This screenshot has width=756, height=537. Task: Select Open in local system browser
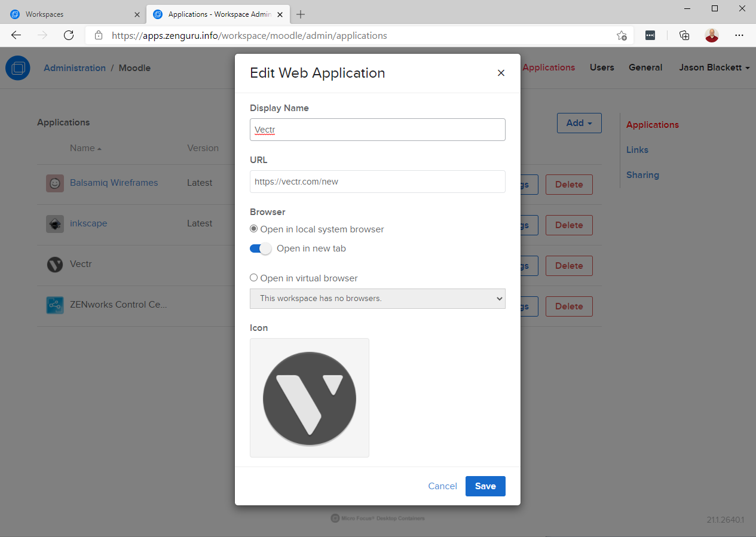pyautogui.click(x=254, y=229)
